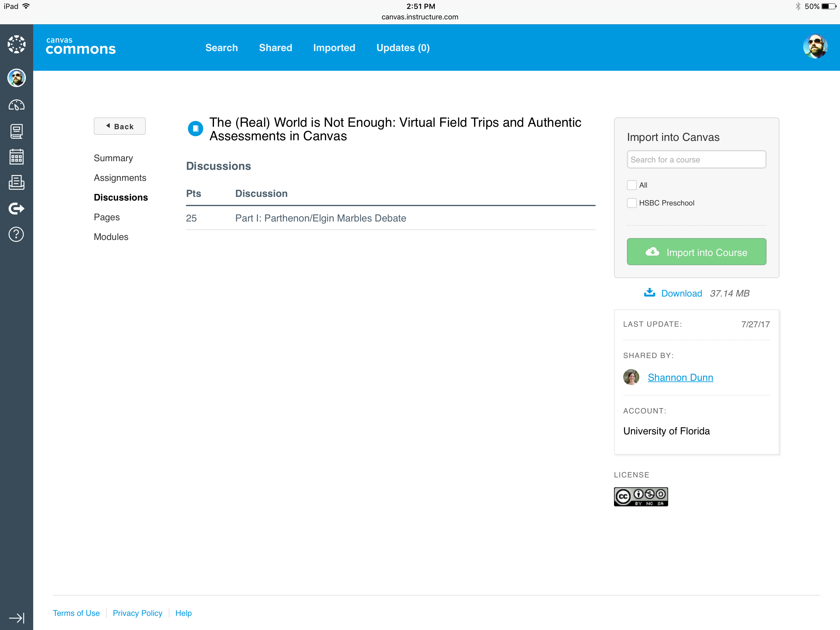Select Assignments in resource navigation
Viewport: 840px width, 630px height.
click(120, 178)
